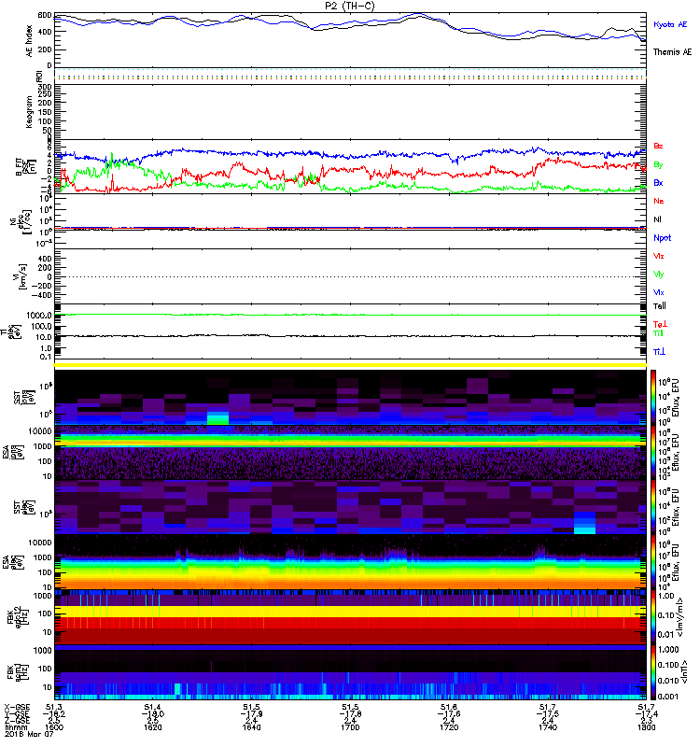Click the plot title P2 (TH-C)
Image resolution: width=700 pixels, height=747 pixels.
click(x=349, y=6)
